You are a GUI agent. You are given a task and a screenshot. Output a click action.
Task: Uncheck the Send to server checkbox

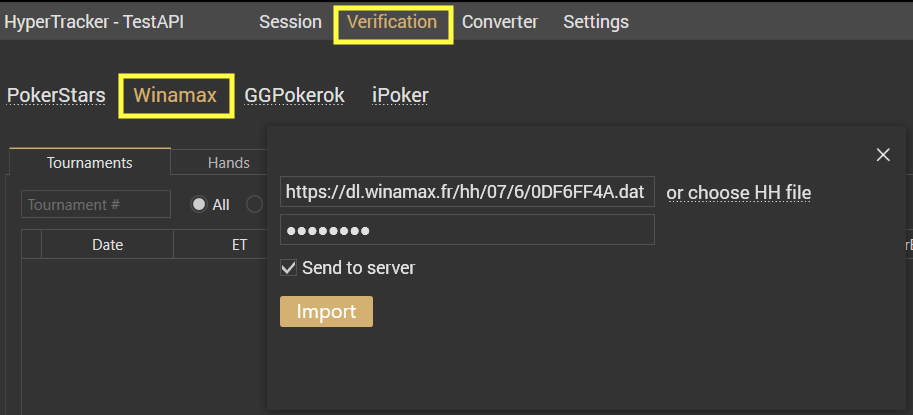tap(288, 268)
